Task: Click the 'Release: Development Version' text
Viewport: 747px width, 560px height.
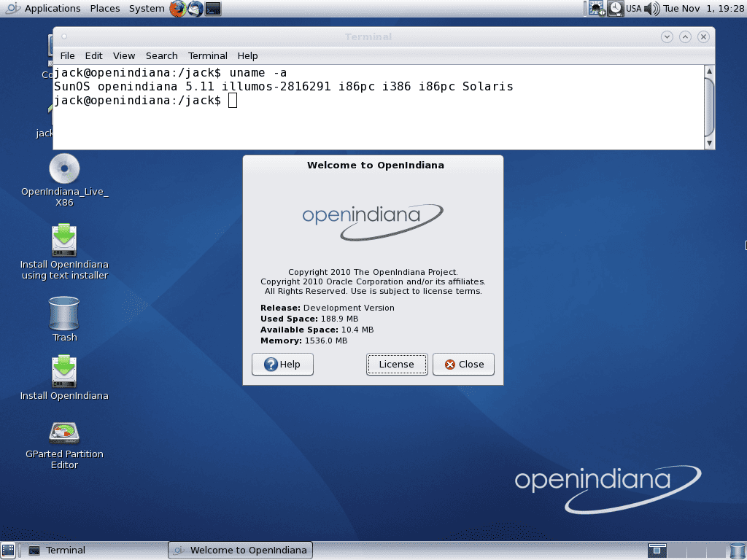Action: pos(328,308)
